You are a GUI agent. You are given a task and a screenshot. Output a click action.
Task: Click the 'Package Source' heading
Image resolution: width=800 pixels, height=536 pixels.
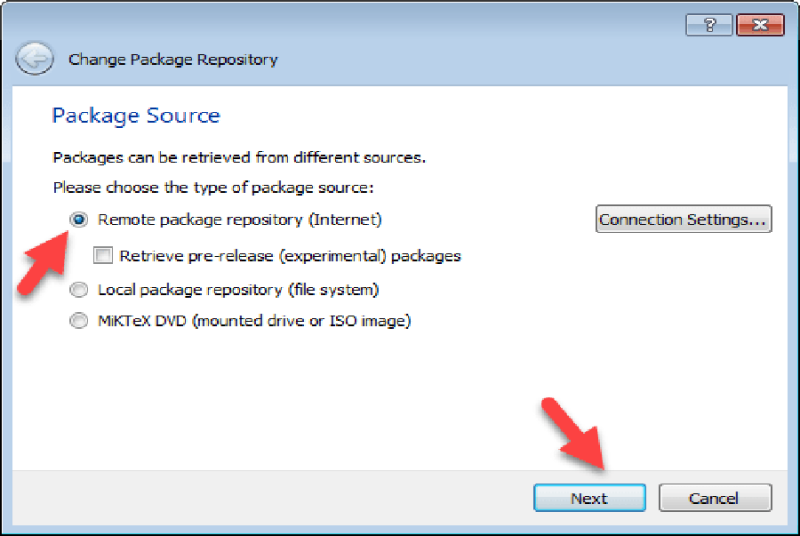(136, 116)
